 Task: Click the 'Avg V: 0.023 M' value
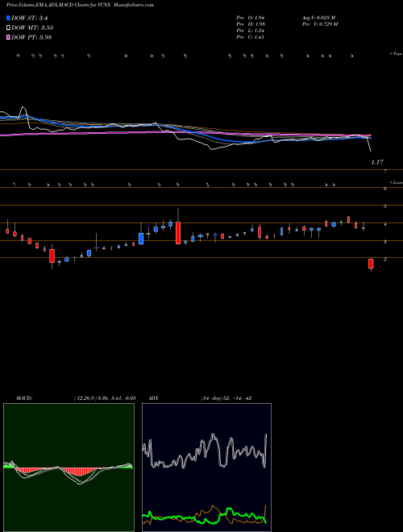coord(318,18)
